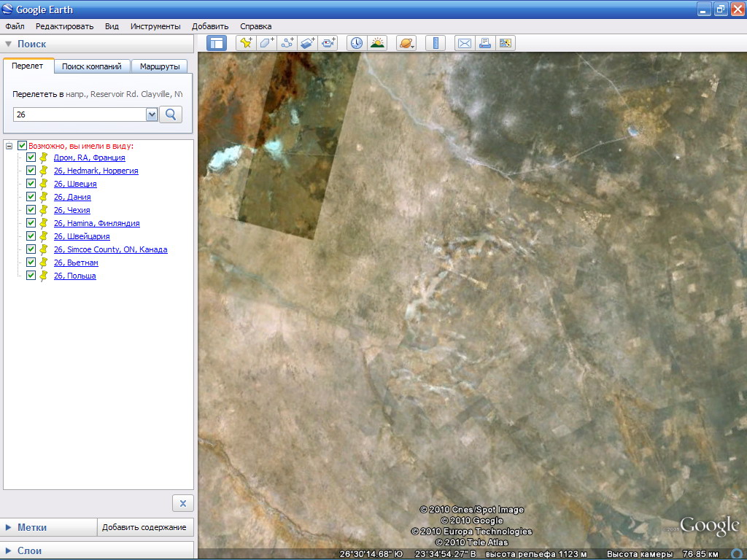Click the add placemark pin icon
Viewport: 747px width, 560px height.
click(x=246, y=43)
